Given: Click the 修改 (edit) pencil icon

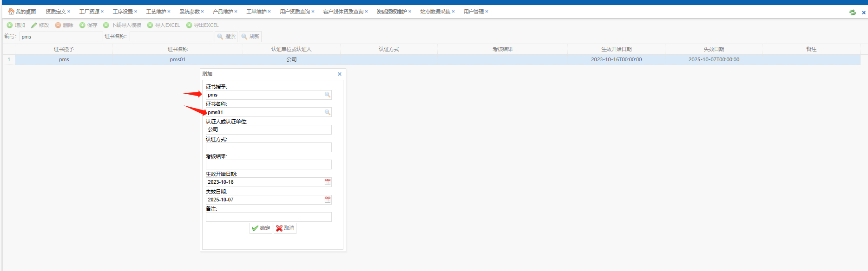Looking at the screenshot, I should pyautogui.click(x=34, y=25).
